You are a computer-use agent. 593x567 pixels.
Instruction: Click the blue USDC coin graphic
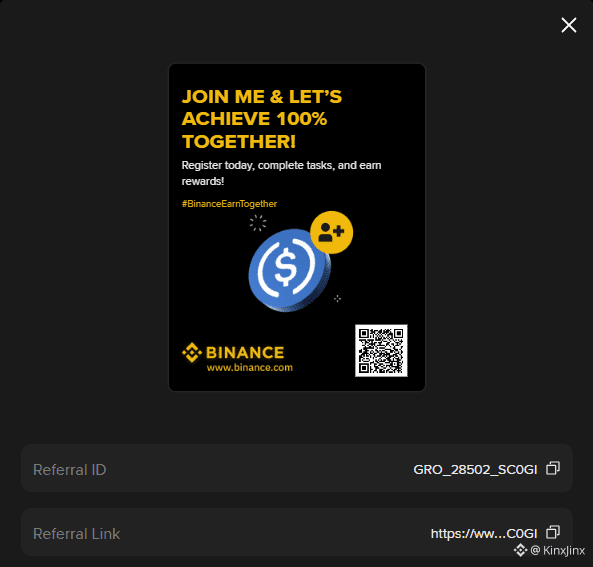pos(289,270)
